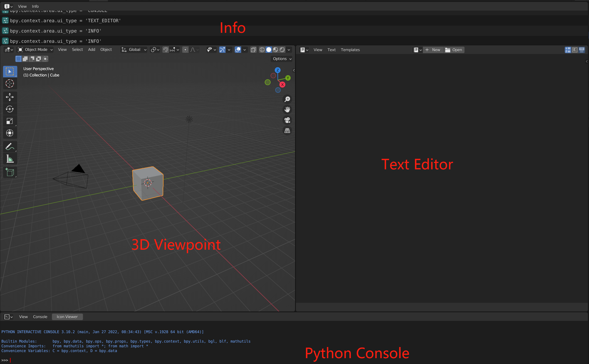Click the red X axis gizmo ball

tap(282, 85)
